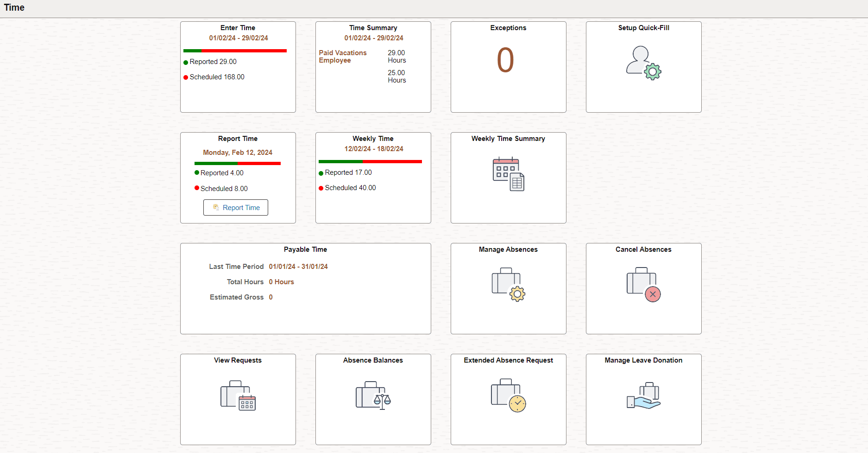Viewport: 868px width, 453px height.
Task: Click the 25.00 Hours value
Action: click(x=396, y=77)
